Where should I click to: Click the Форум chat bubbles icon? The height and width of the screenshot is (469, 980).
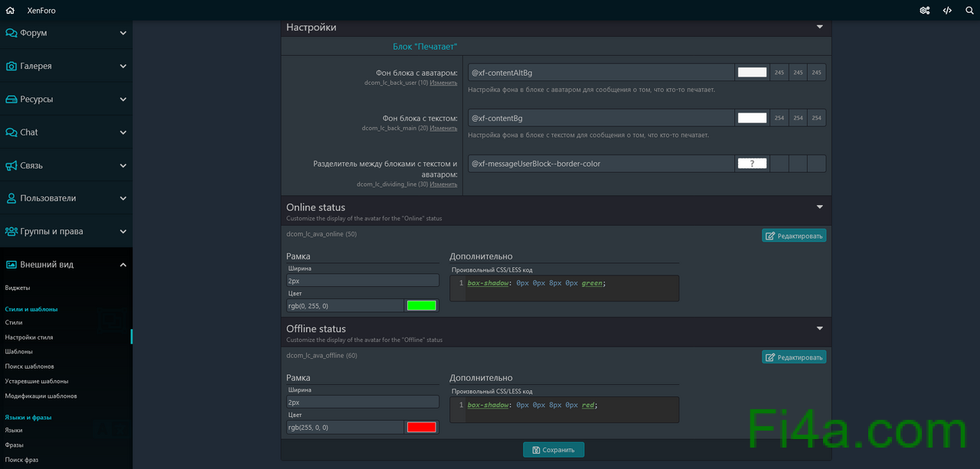click(11, 33)
